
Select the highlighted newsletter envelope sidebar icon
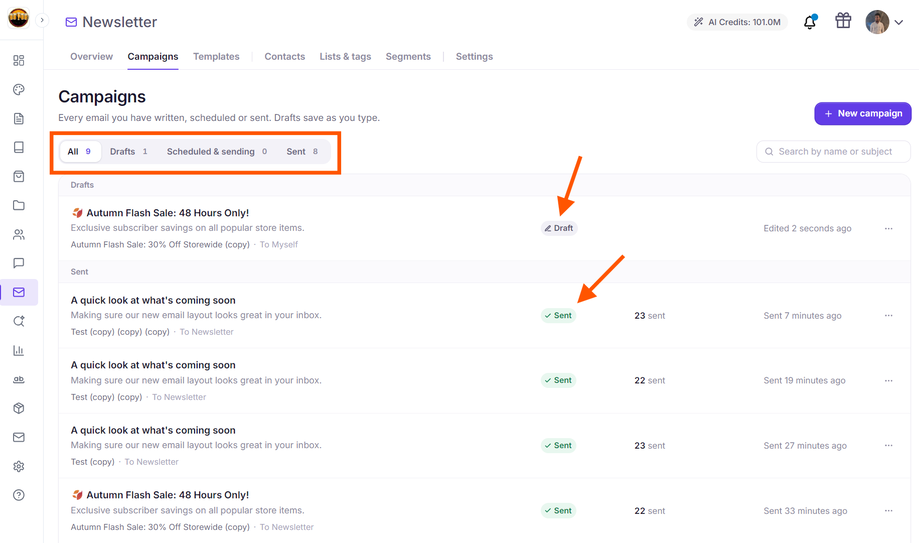click(x=19, y=292)
